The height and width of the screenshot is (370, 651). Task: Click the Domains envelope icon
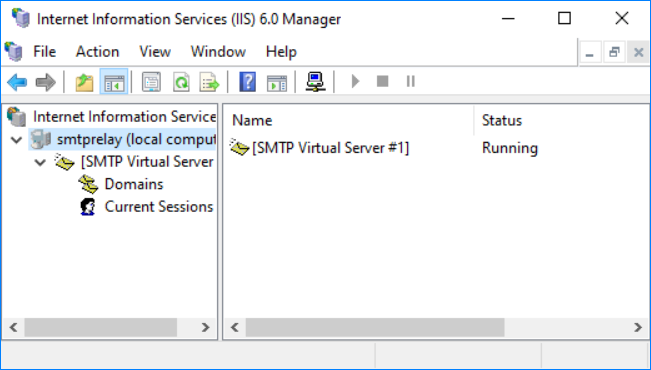point(88,184)
